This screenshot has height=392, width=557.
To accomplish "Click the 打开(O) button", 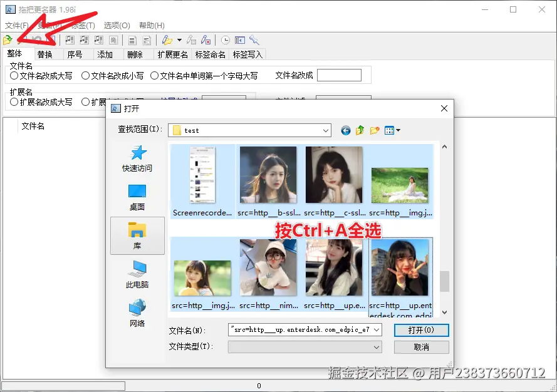I will point(421,330).
